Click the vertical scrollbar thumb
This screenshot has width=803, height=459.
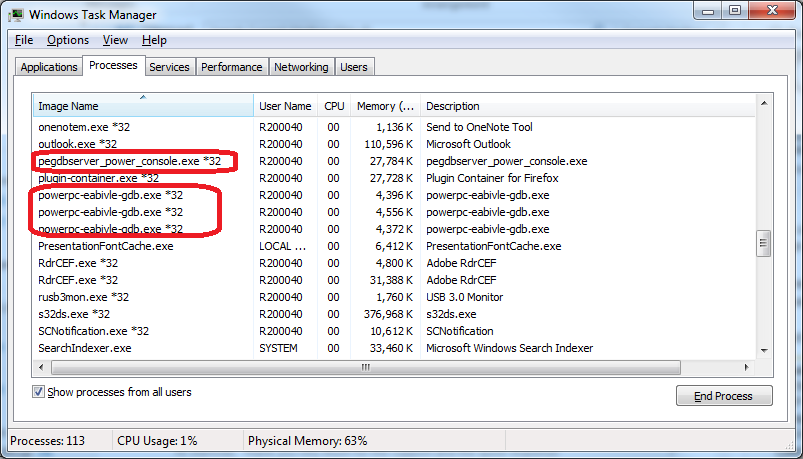coord(764,243)
